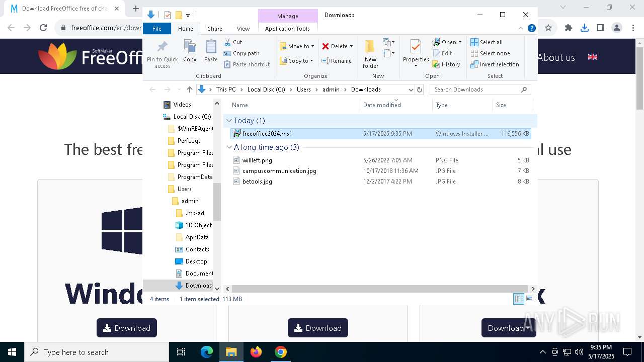Click Edit in Open group
The width and height of the screenshot is (644, 362).
[442, 53]
